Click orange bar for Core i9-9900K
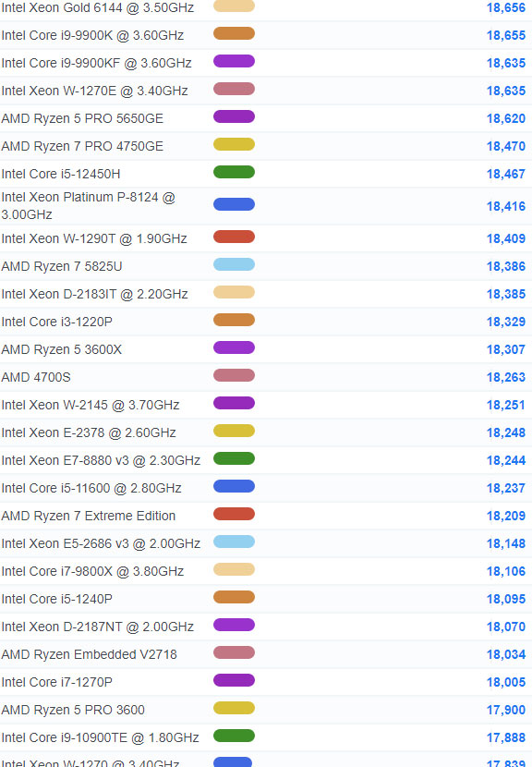532x767 pixels. [235, 33]
